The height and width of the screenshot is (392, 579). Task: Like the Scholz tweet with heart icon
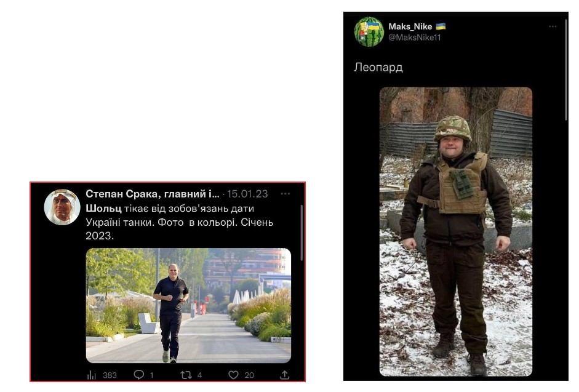coord(233,375)
